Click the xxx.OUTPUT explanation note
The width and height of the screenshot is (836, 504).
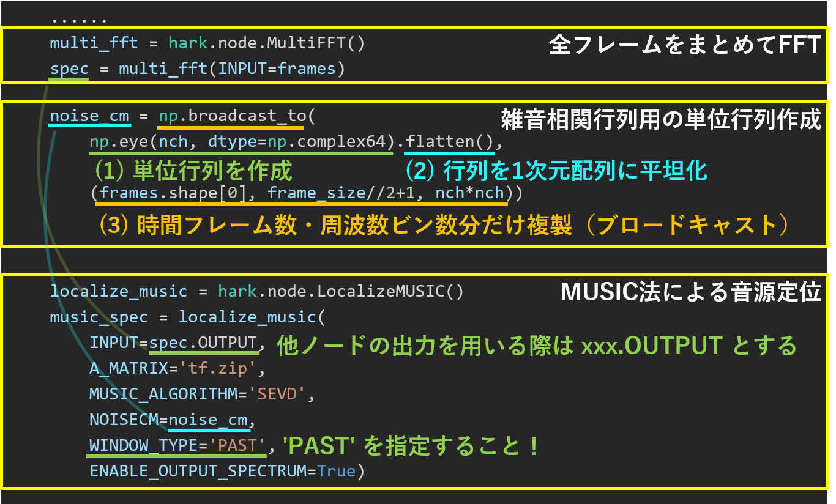(537, 346)
